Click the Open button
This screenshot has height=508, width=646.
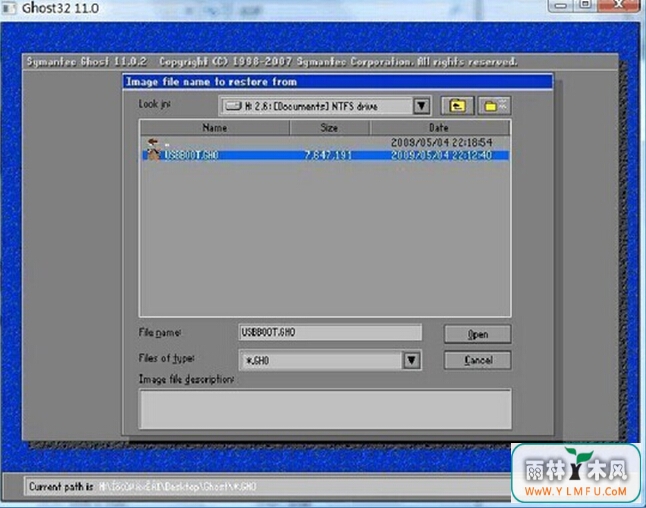tap(477, 334)
